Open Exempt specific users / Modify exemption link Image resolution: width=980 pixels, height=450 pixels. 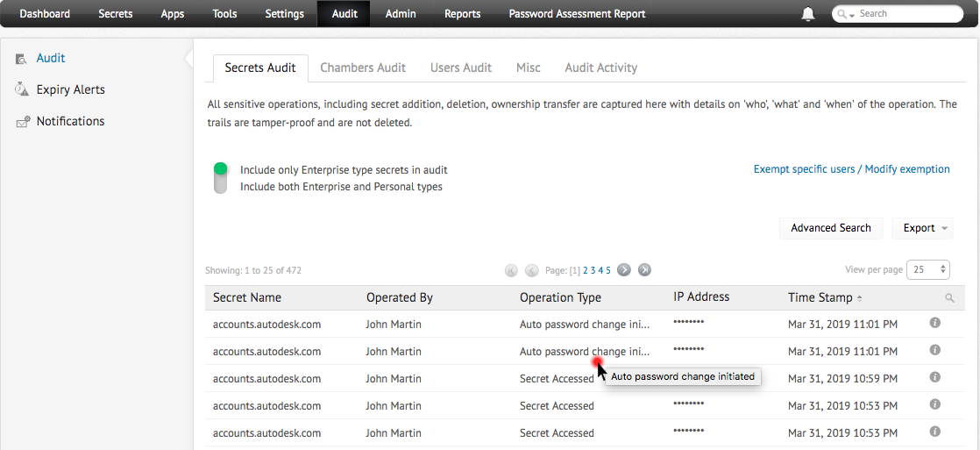tap(851, 169)
